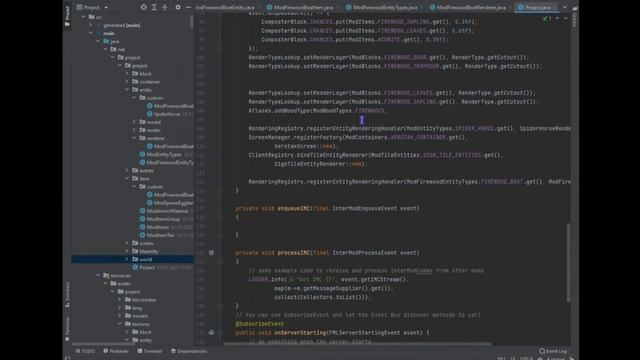640x360 pixels.
Task: Open the TODO tool window
Action: [85, 351]
